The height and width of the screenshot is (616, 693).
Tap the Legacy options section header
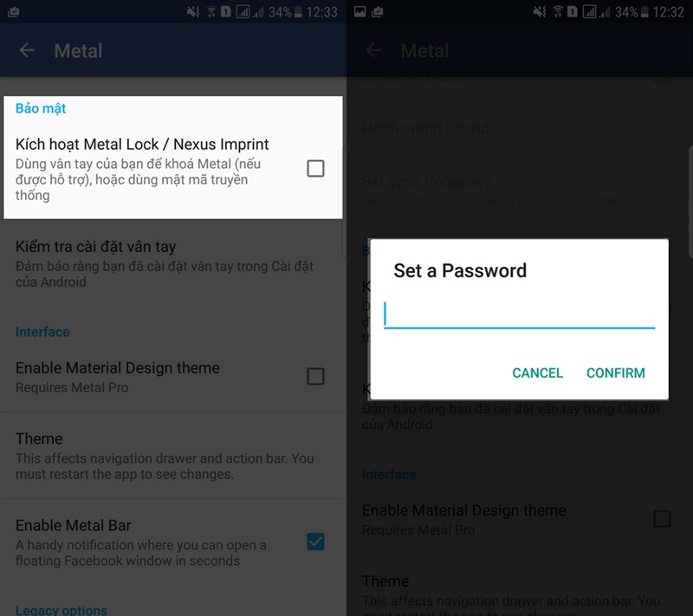[x=62, y=610]
